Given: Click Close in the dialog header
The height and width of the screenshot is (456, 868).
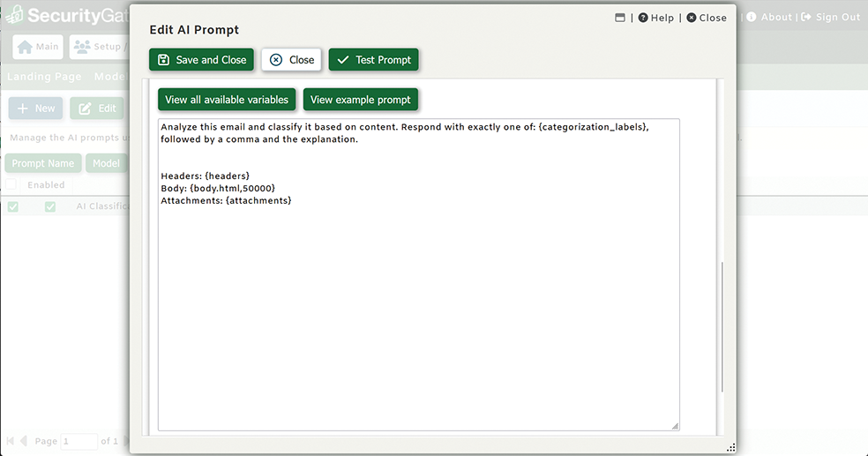Looking at the screenshot, I should pos(707,18).
